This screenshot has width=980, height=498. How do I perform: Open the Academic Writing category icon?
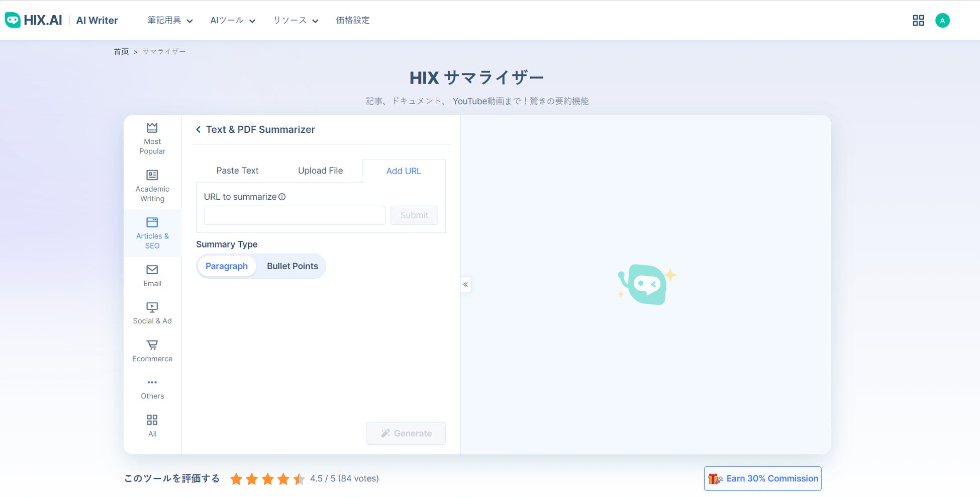coord(152,175)
